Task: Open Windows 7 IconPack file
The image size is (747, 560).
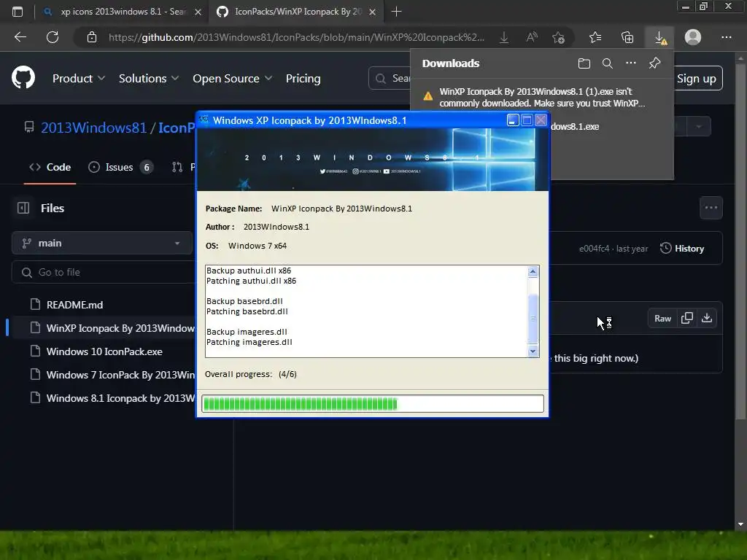Action: coord(113,375)
